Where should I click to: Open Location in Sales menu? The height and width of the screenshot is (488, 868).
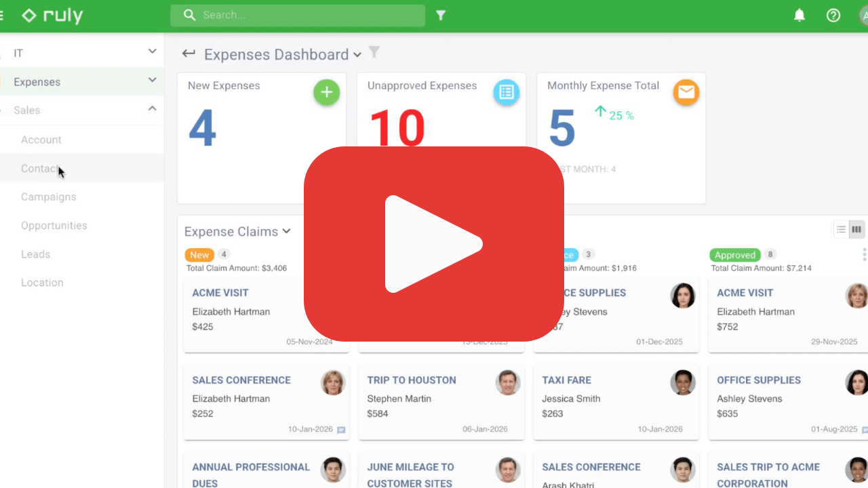coord(42,283)
